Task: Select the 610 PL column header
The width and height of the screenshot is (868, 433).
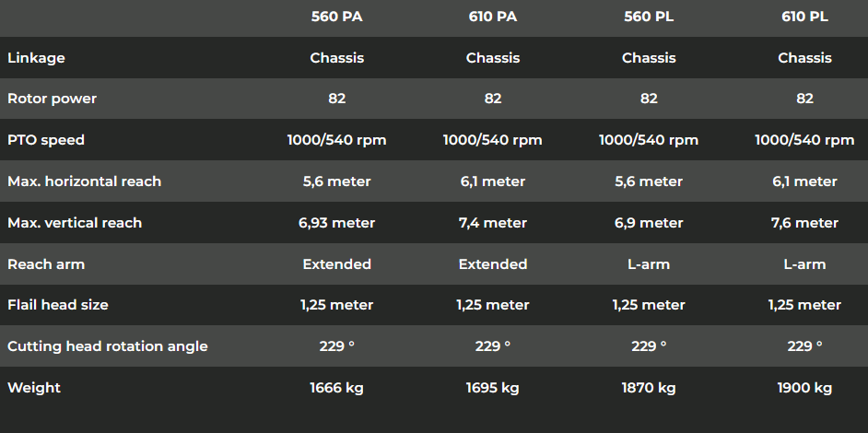Action: 804,17
